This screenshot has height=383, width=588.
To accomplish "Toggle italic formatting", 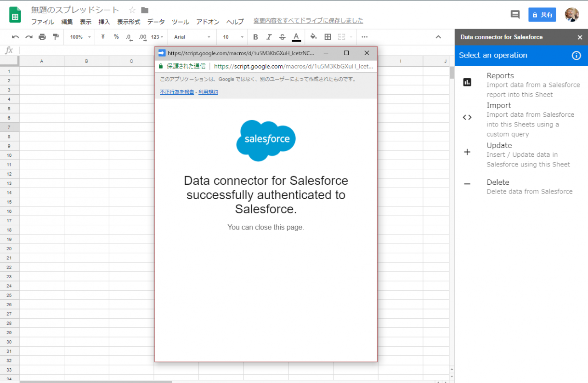I will click(269, 37).
